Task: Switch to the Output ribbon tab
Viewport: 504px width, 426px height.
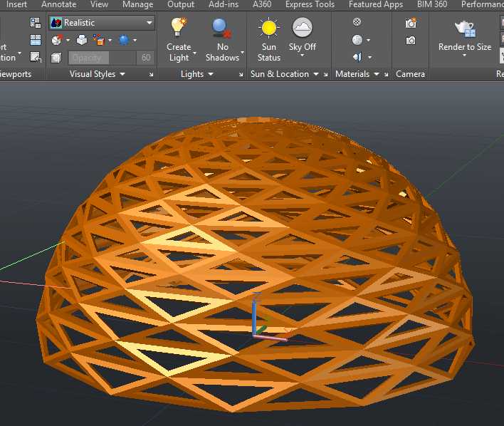Action: (181, 4)
